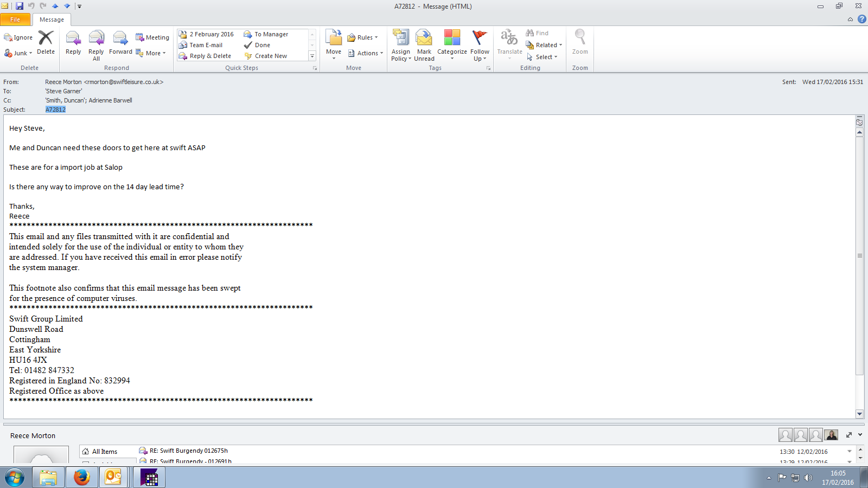
Task: Open the Windows Start menu
Action: [x=15, y=478]
